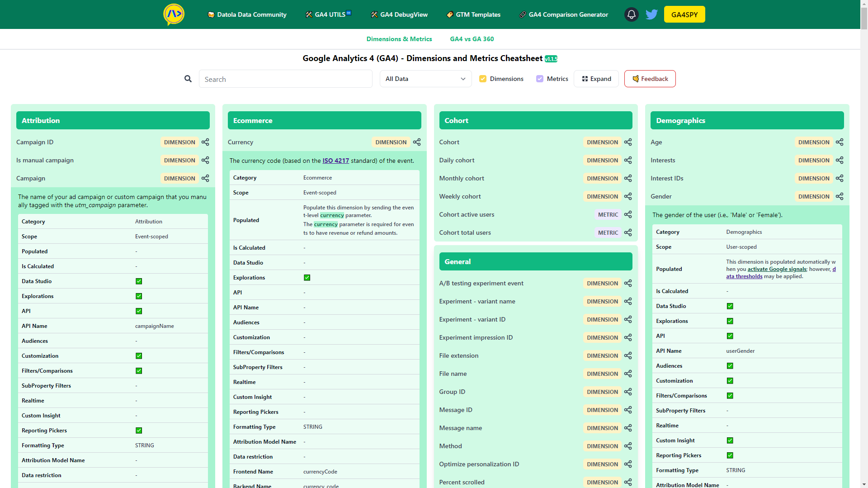Share the Cohort active users metric

click(628, 214)
